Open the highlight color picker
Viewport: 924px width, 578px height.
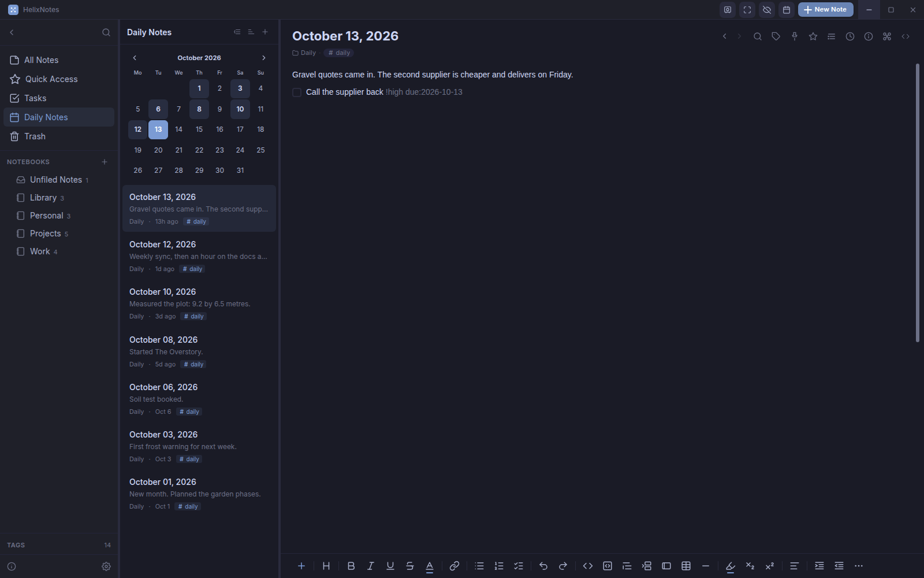[731, 566]
